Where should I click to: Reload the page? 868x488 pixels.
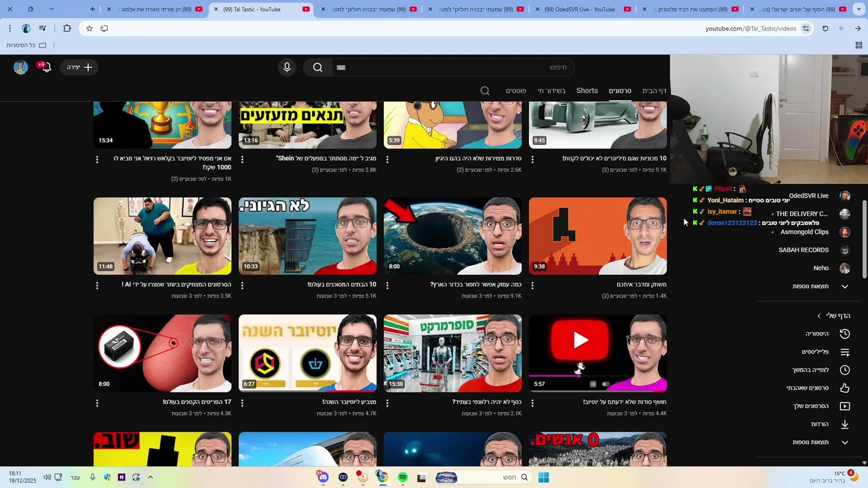pos(825,28)
